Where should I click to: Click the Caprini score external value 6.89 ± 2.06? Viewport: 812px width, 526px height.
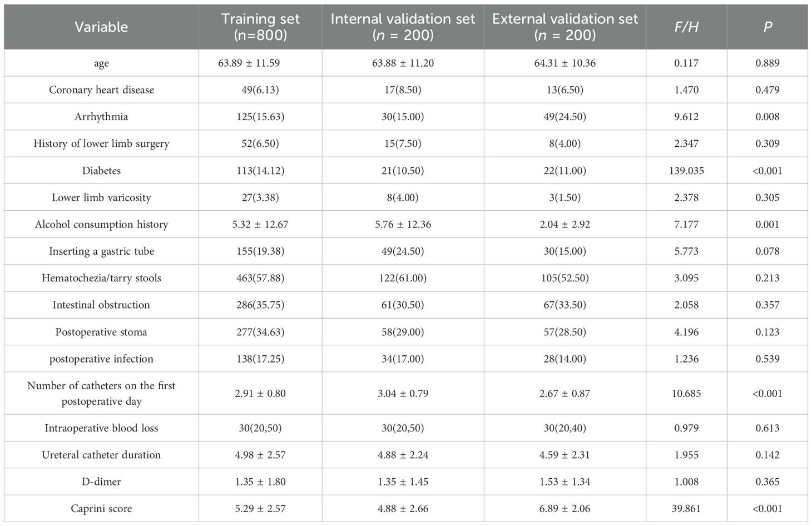point(565,509)
